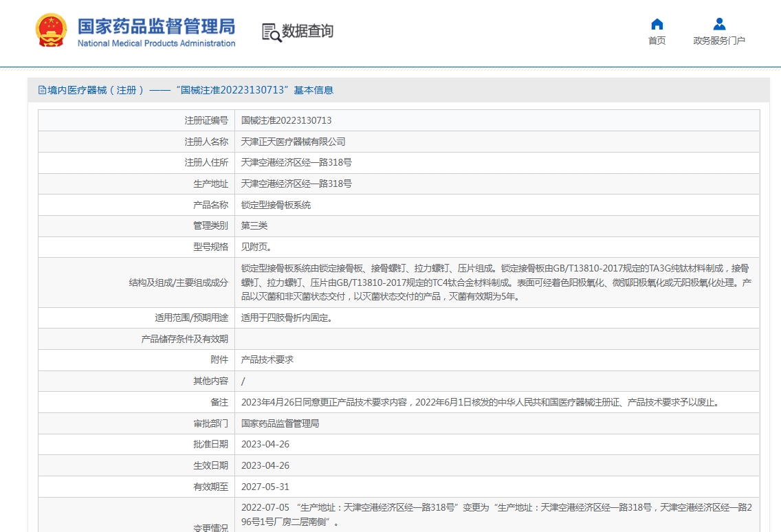Click the 型号规格 label
Screen dimensions: 781x532
(x=210, y=247)
